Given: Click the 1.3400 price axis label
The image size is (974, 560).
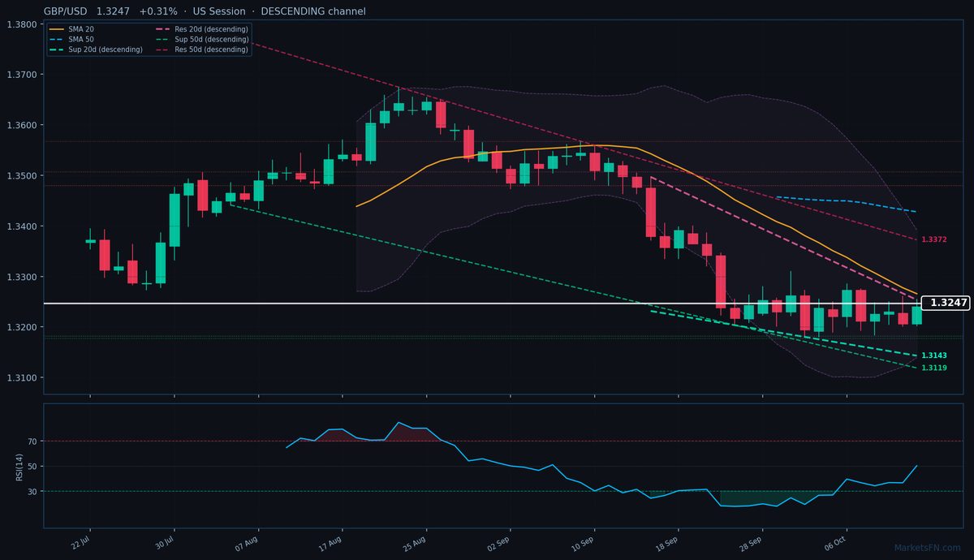Looking at the screenshot, I should 21,226.
